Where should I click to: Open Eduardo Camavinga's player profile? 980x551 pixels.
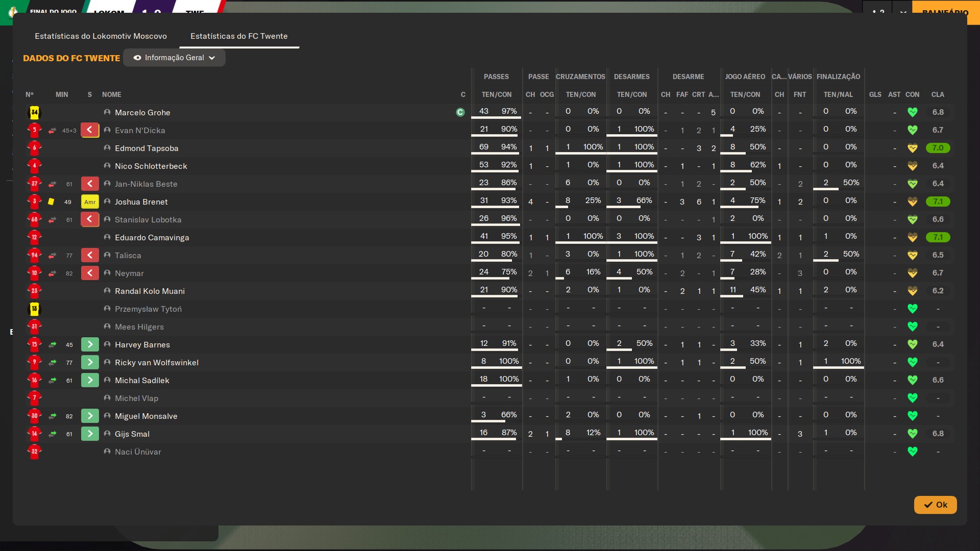(152, 238)
